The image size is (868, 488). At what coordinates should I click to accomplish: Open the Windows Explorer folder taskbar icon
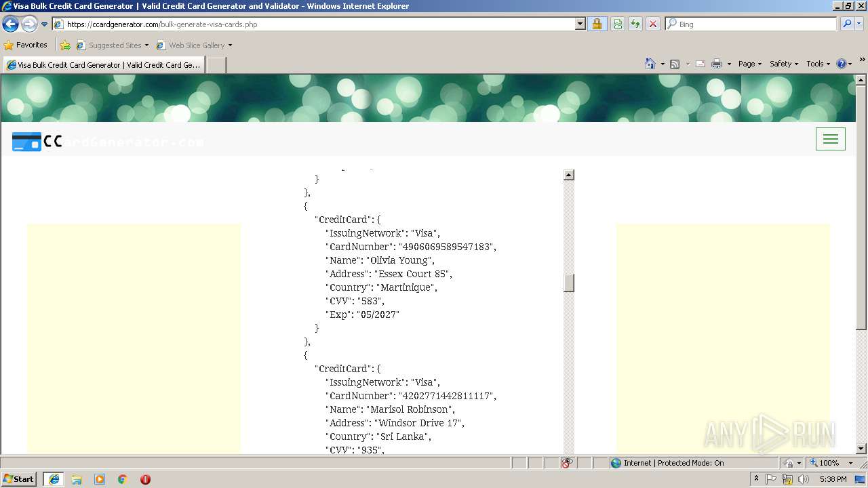tap(77, 479)
